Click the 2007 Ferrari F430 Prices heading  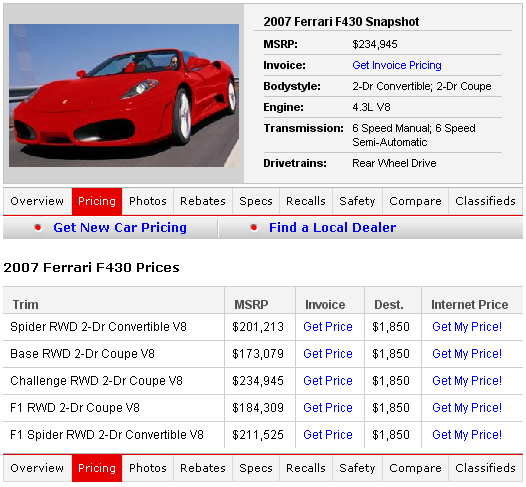[x=91, y=268]
